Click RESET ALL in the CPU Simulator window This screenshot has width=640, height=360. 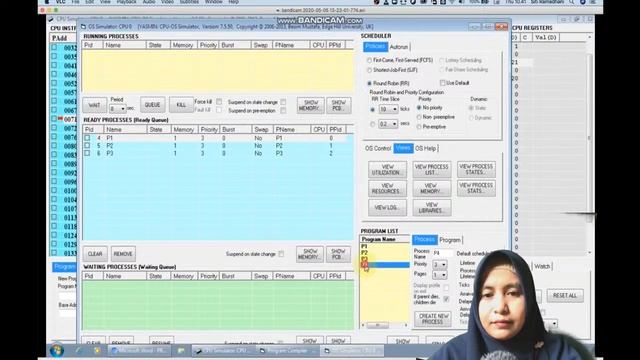[565, 296]
